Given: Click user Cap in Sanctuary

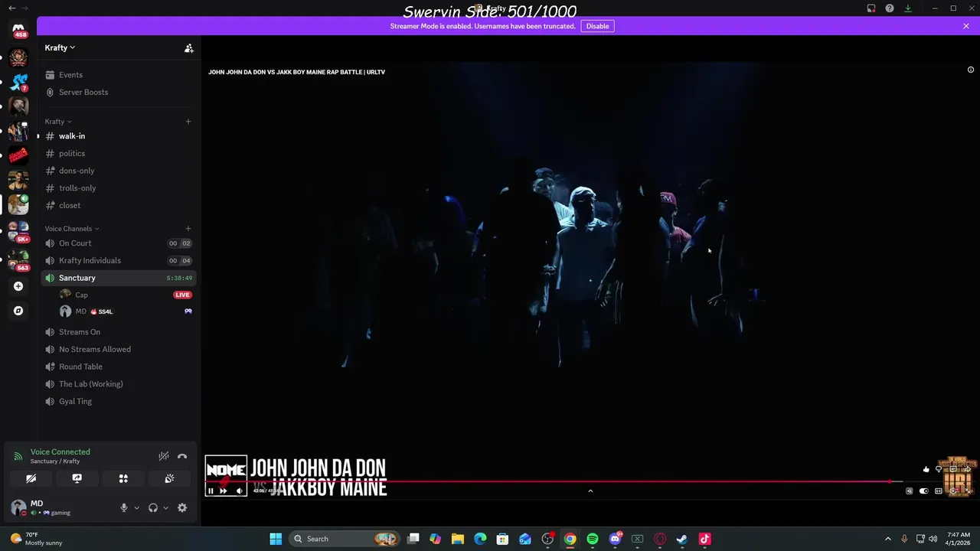Looking at the screenshot, I should click(x=81, y=295).
